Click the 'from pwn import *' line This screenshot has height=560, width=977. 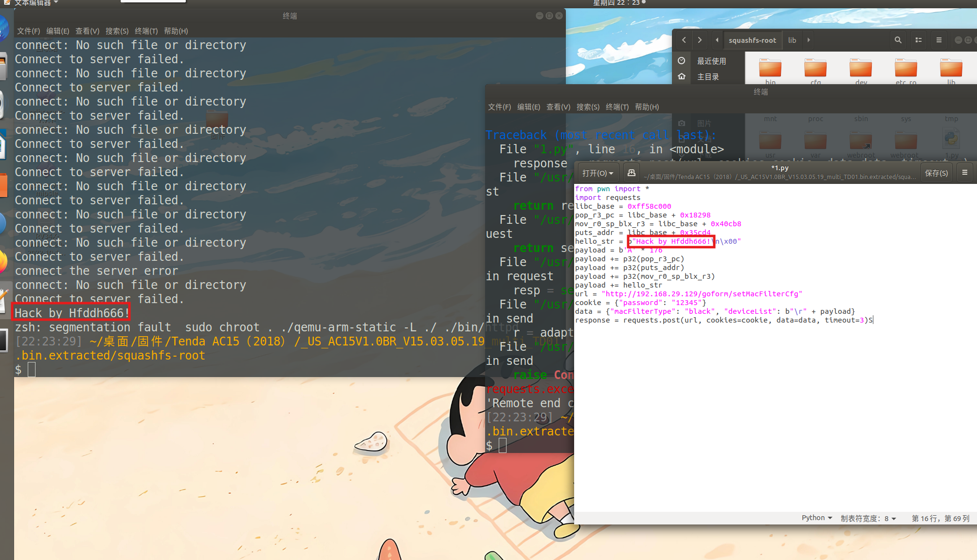pyautogui.click(x=612, y=189)
